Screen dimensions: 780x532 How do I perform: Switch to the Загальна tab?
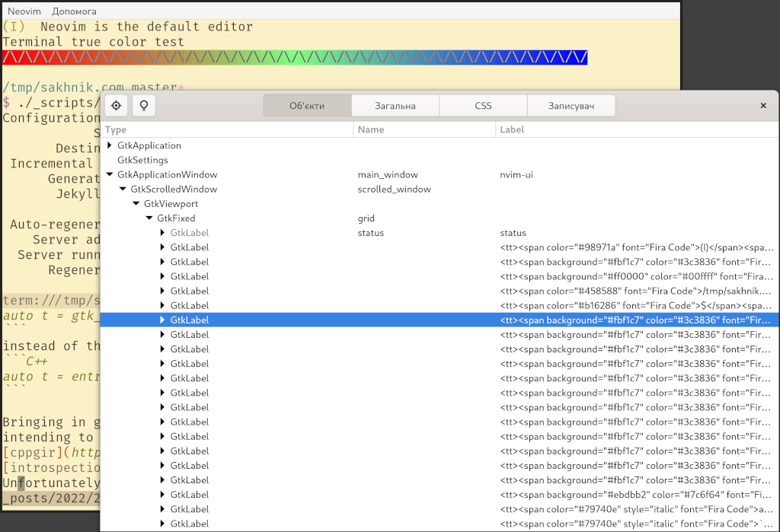395,105
